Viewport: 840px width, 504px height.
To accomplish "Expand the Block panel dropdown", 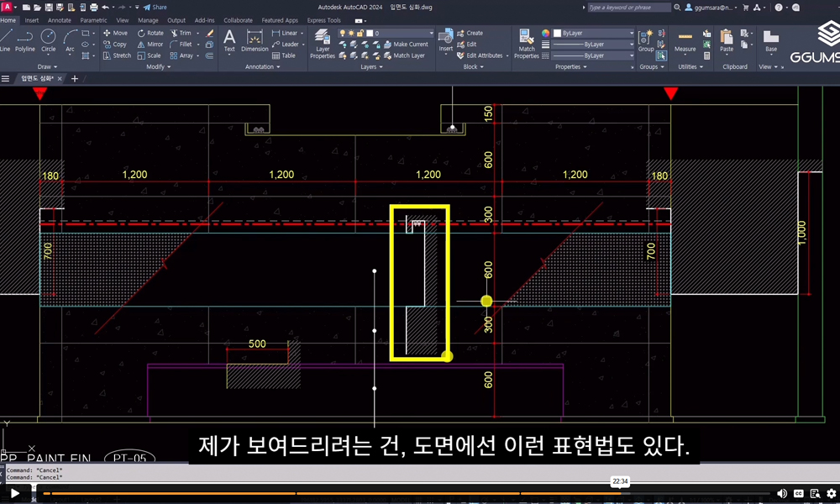I will 474,67.
